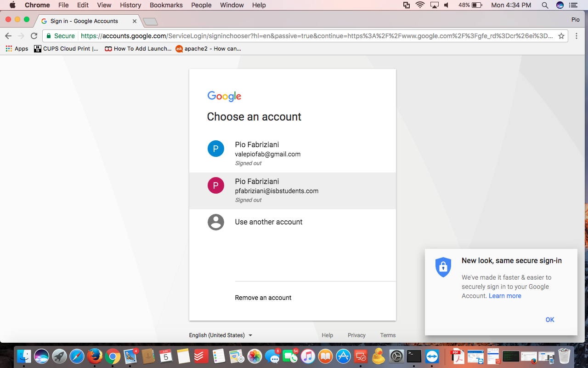Screen dimensions: 588x368
Task: Click the Wi-Fi status icon
Action: 420,5
